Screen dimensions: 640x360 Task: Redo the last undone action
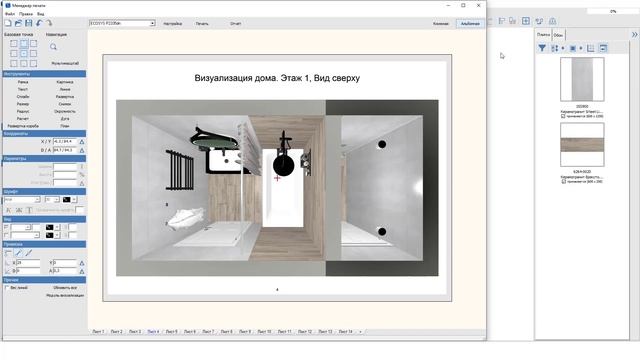49,23
